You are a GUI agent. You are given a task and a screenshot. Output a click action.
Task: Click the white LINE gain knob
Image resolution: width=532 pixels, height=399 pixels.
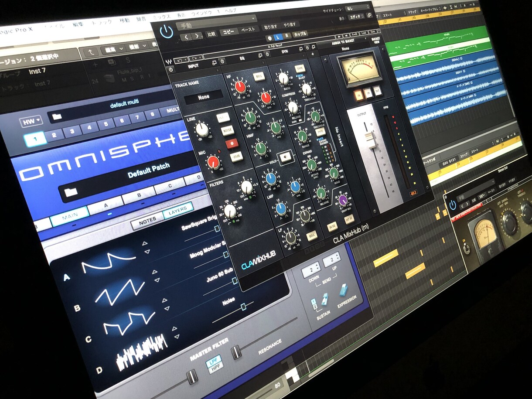pyautogui.click(x=202, y=130)
